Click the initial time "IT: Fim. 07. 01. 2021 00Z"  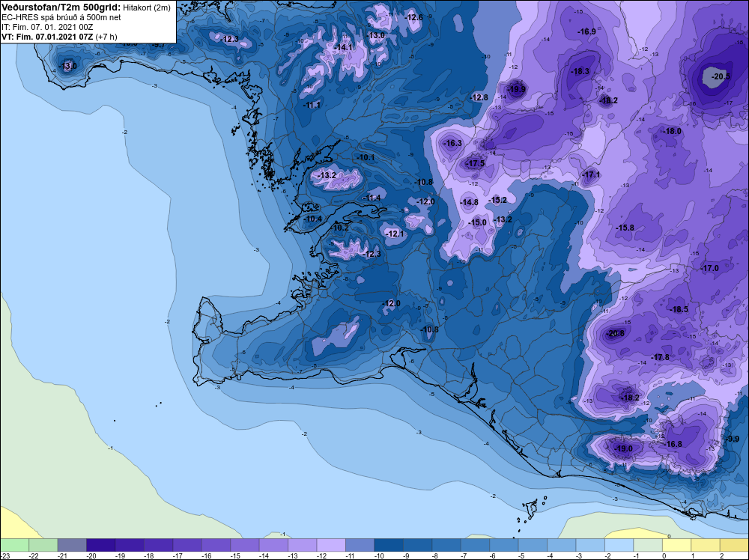point(47,27)
